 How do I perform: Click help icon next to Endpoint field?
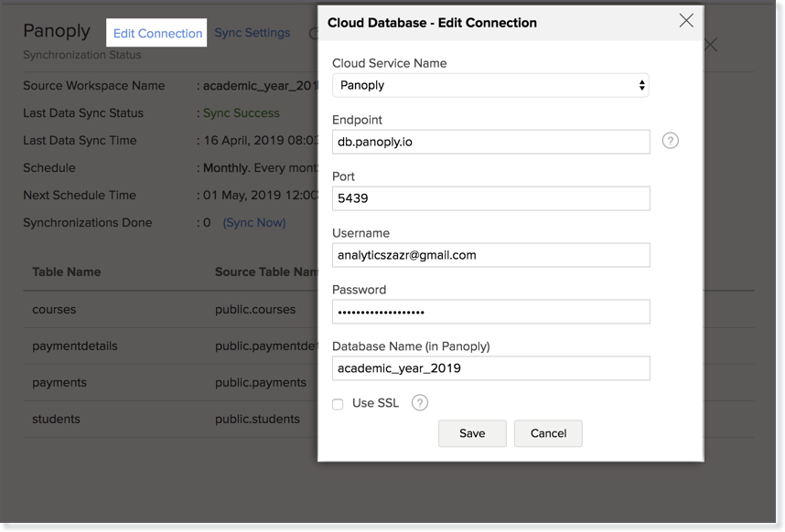click(x=671, y=141)
